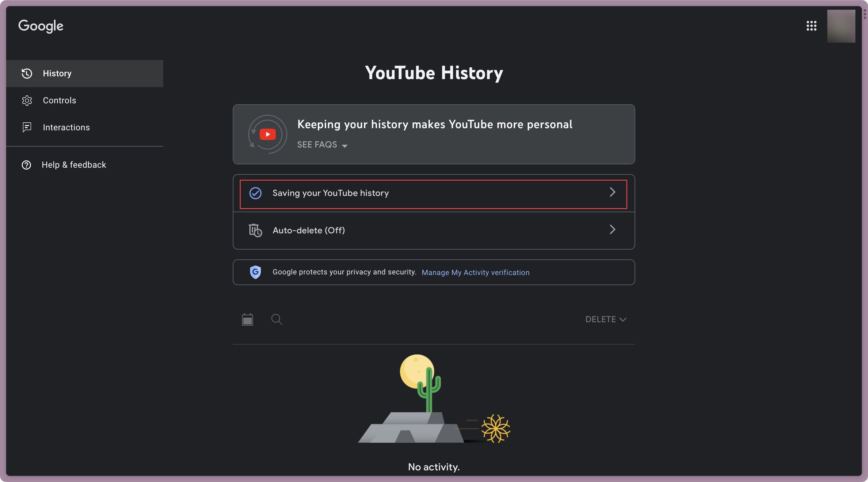Click the YouTube logo icon
Screen dimensions: 868x482
click(x=267, y=134)
